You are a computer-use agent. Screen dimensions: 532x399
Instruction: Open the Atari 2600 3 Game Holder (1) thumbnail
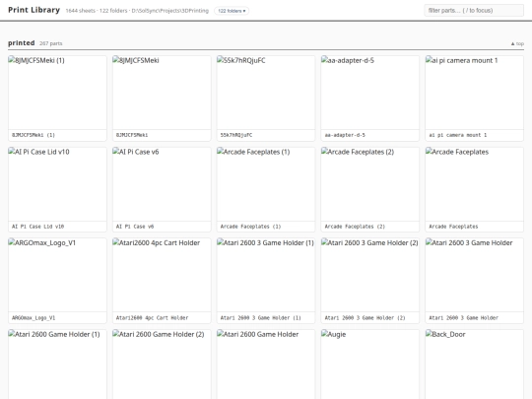[266, 275]
